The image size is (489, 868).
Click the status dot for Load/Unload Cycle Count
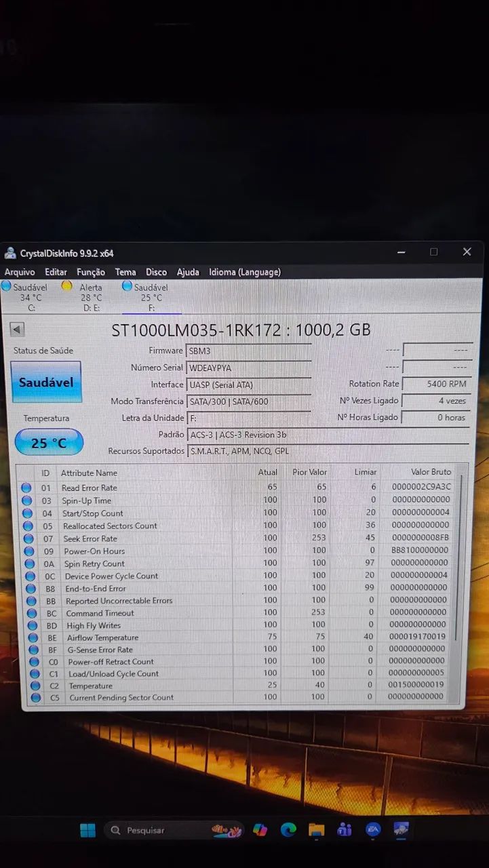(35, 673)
